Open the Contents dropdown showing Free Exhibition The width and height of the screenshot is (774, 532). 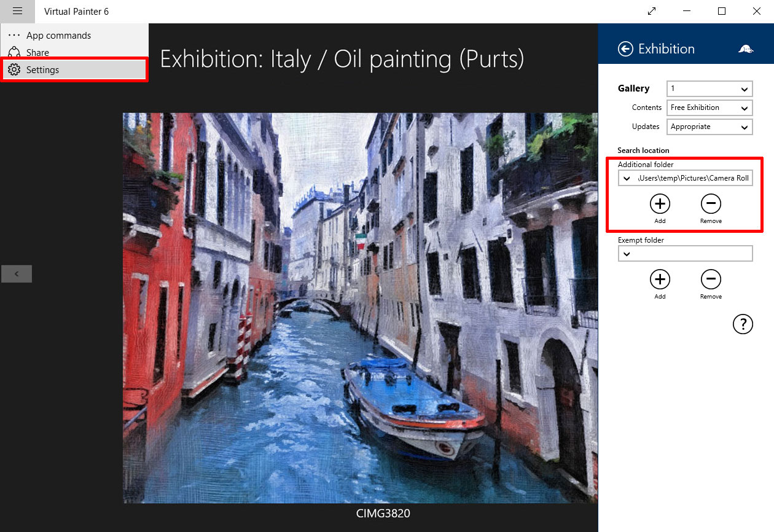[x=709, y=108]
